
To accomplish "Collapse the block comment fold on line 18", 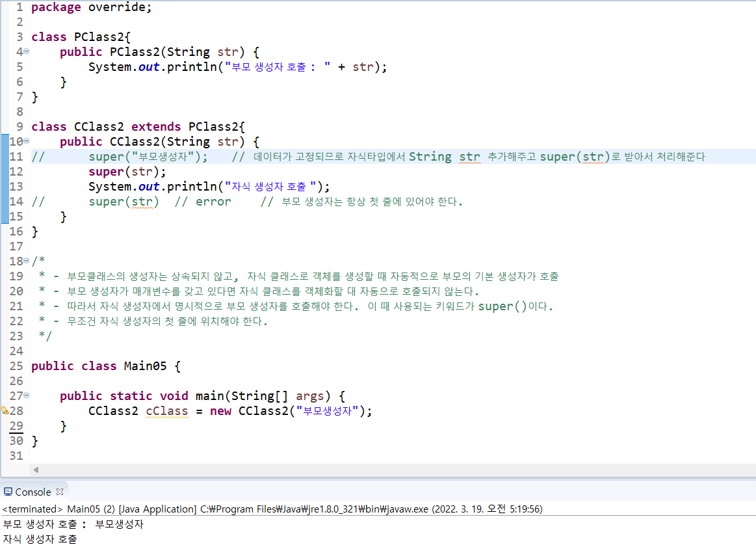I will pyautogui.click(x=26, y=260).
